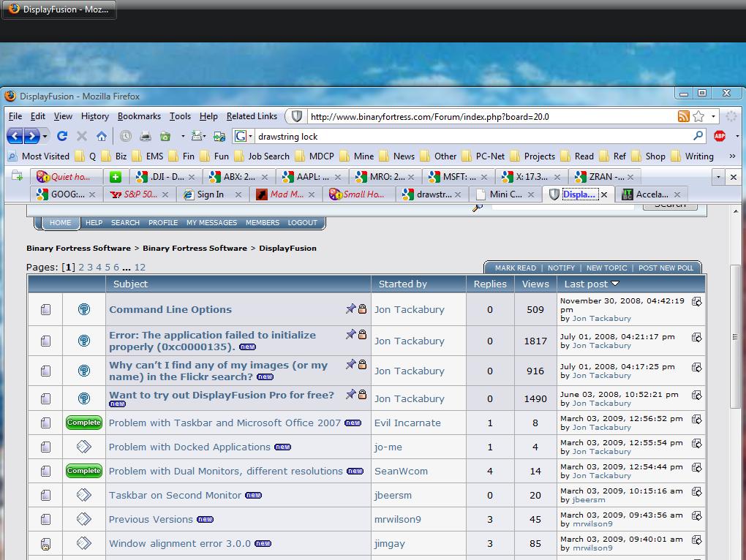Viewport: 746px width, 560px height.
Task: Click the History icon in the toolbar
Action: (126, 136)
